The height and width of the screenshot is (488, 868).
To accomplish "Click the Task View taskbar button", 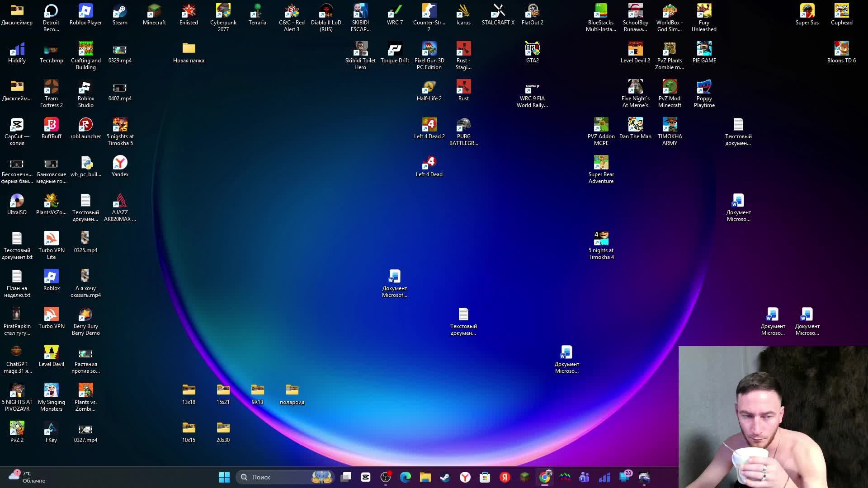I will click(346, 477).
